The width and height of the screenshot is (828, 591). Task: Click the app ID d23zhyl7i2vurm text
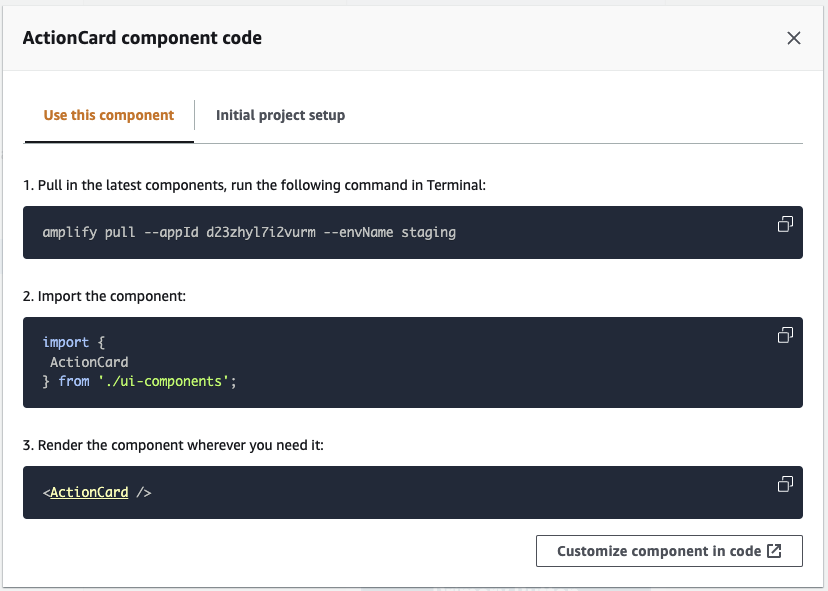pos(261,232)
